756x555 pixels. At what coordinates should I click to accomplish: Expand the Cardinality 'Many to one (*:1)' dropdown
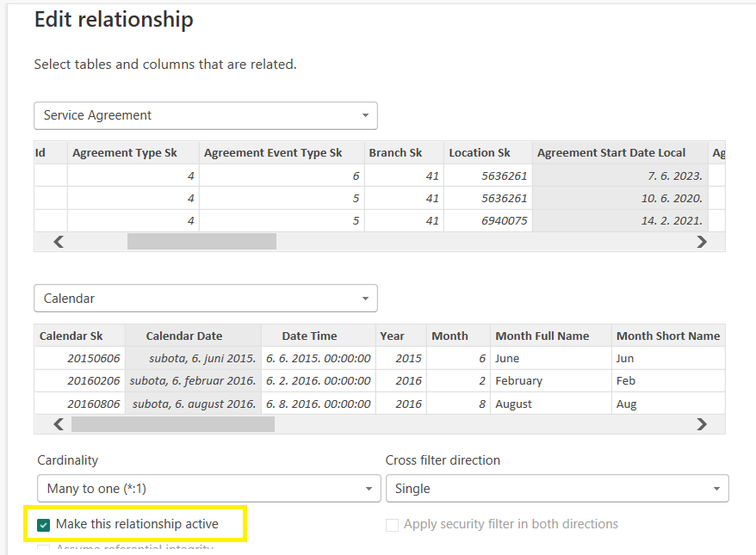point(208,489)
